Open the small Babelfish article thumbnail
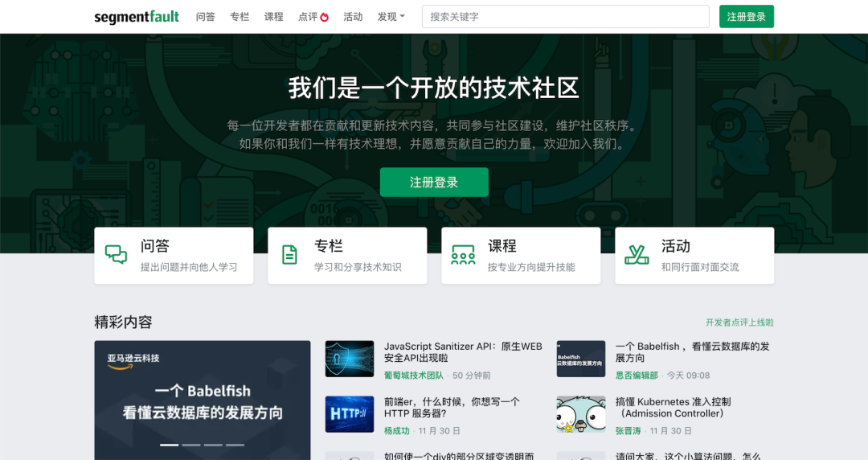The width and height of the screenshot is (868, 460). (x=581, y=359)
